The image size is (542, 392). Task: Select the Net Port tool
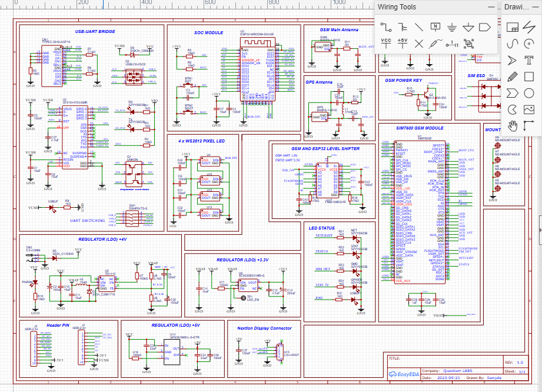pyautogui.click(x=484, y=27)
